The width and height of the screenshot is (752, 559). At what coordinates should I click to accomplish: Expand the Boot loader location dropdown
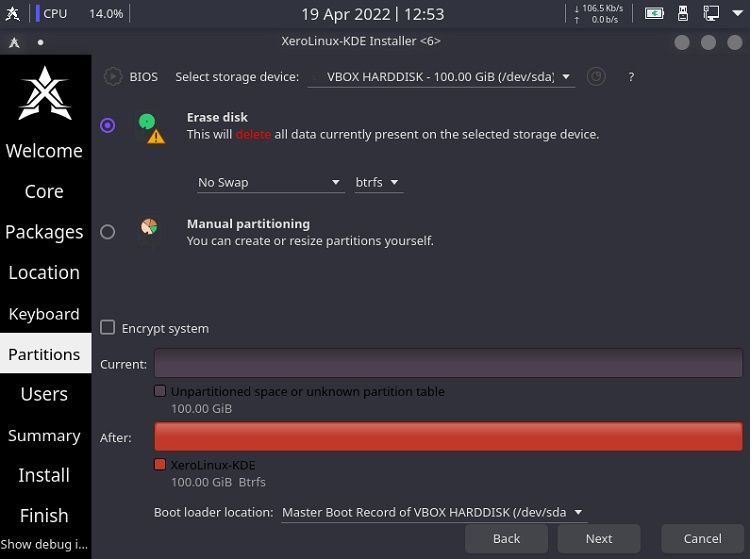point(434,512)
